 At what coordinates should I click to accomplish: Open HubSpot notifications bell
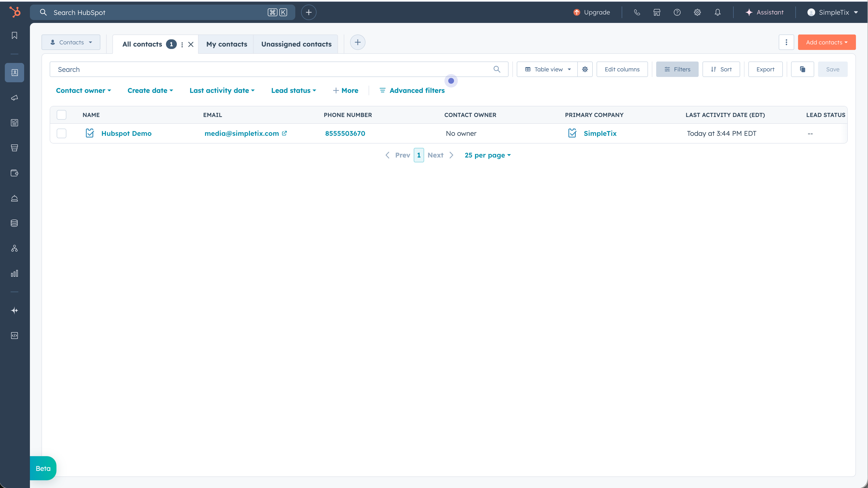717,12
